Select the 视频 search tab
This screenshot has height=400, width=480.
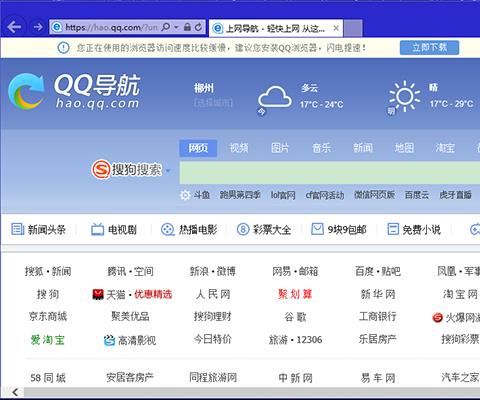pos(239,148)
